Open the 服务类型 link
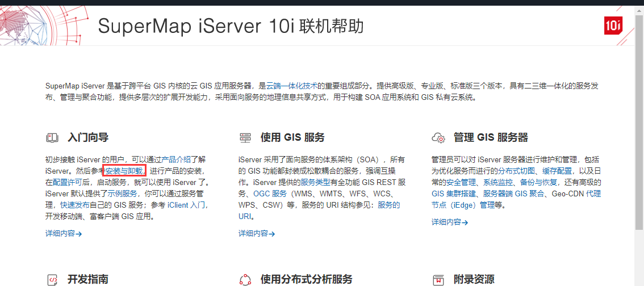 [x=315, y=182]
